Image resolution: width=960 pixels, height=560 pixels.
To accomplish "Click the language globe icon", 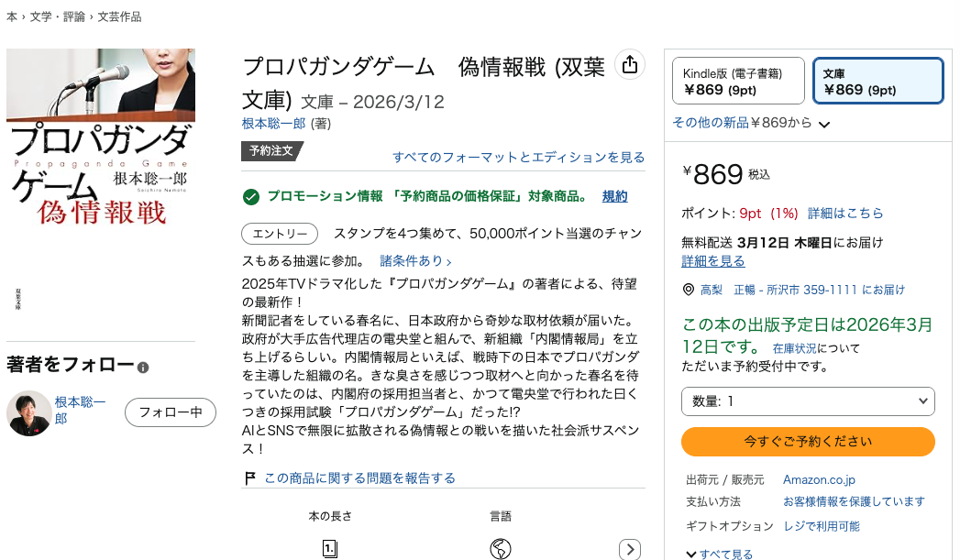I will pos(501,549).
